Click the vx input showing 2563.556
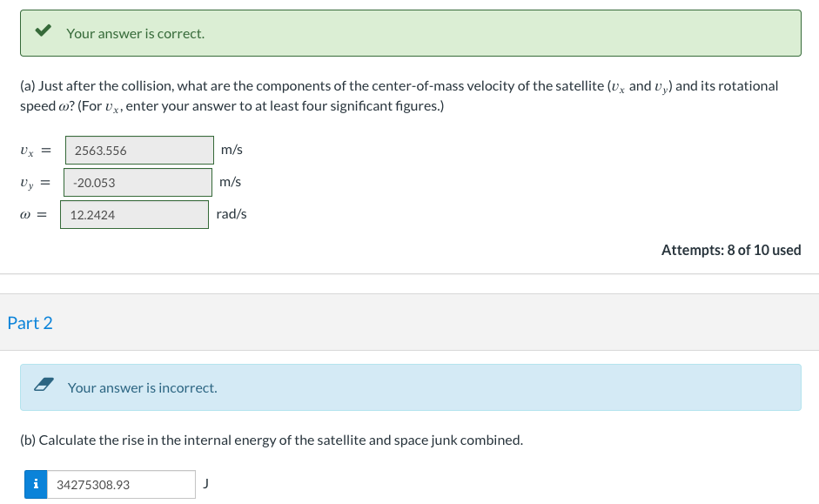This screenshot has width=819, height=504. [x=139, y=151]
